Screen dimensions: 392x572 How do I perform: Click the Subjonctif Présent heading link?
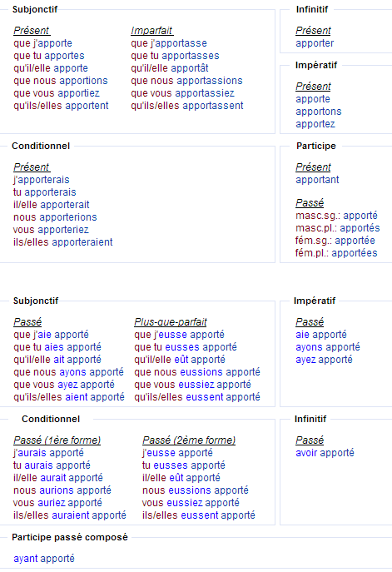pos(32,31)
